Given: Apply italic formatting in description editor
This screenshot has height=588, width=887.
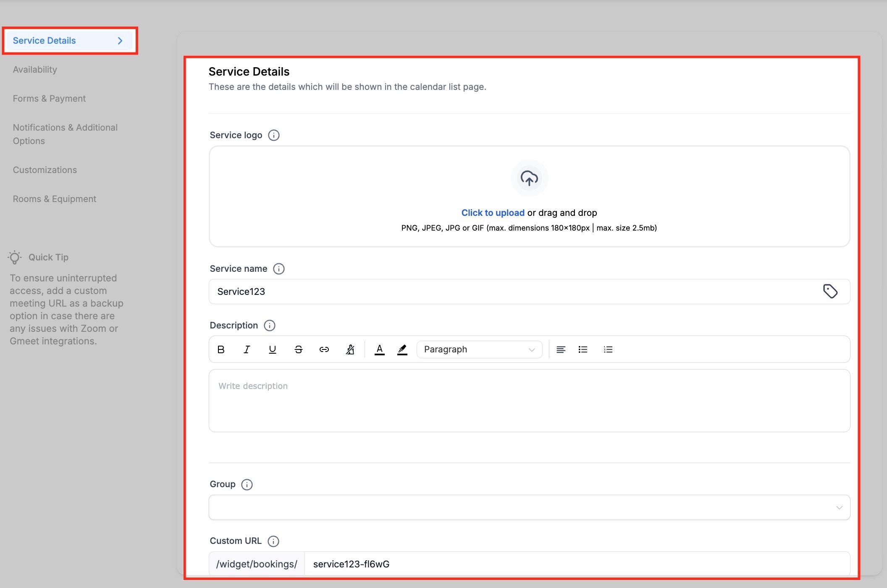Looking at the screenshot, I should coord(247,349).
